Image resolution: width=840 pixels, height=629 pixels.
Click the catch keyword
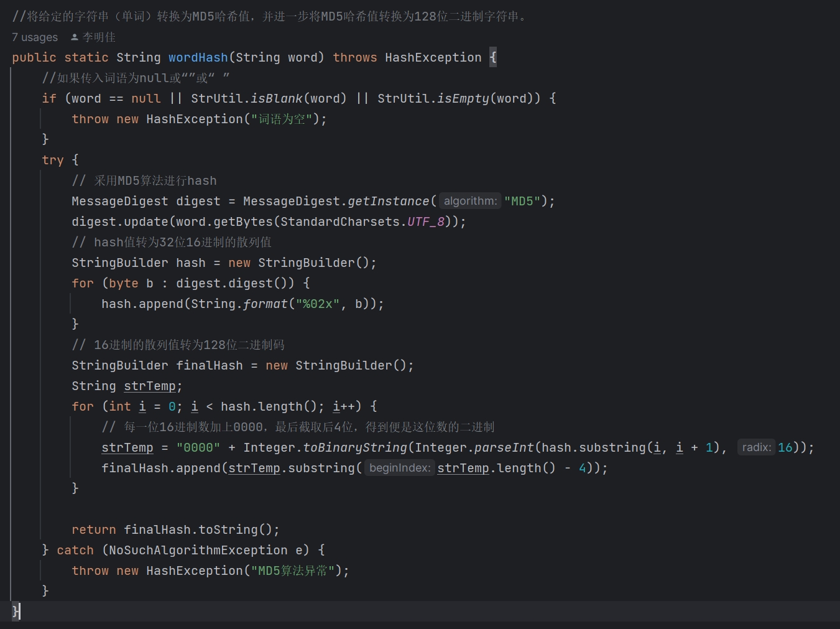[x=75, y=550]
